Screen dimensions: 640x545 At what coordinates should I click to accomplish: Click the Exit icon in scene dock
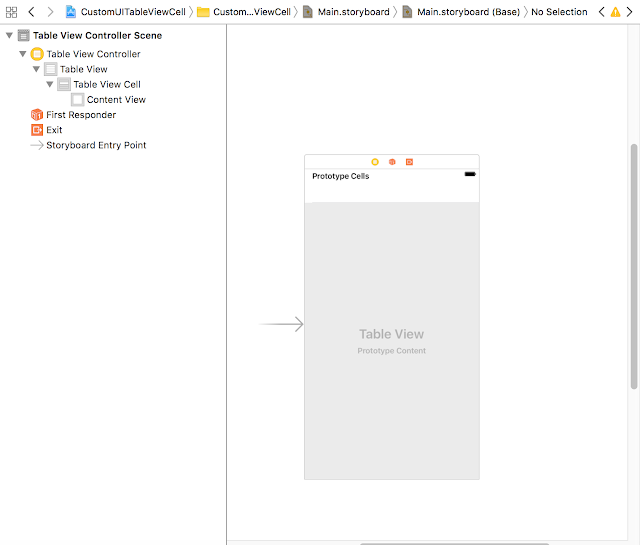click(x=409, y=162)
